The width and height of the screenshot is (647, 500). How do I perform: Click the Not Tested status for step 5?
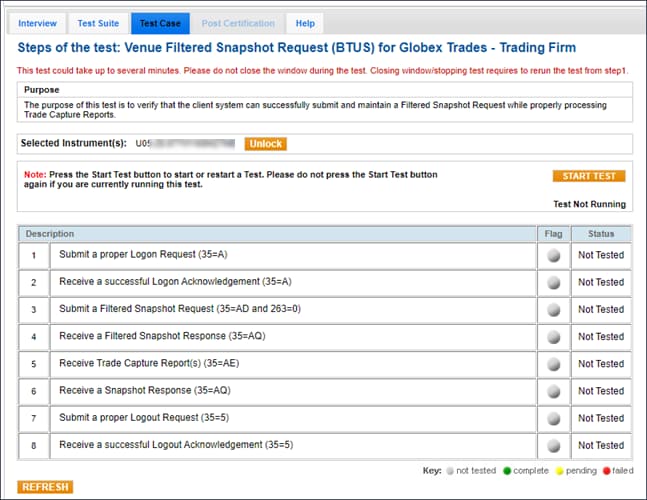(x=601, y=364)
